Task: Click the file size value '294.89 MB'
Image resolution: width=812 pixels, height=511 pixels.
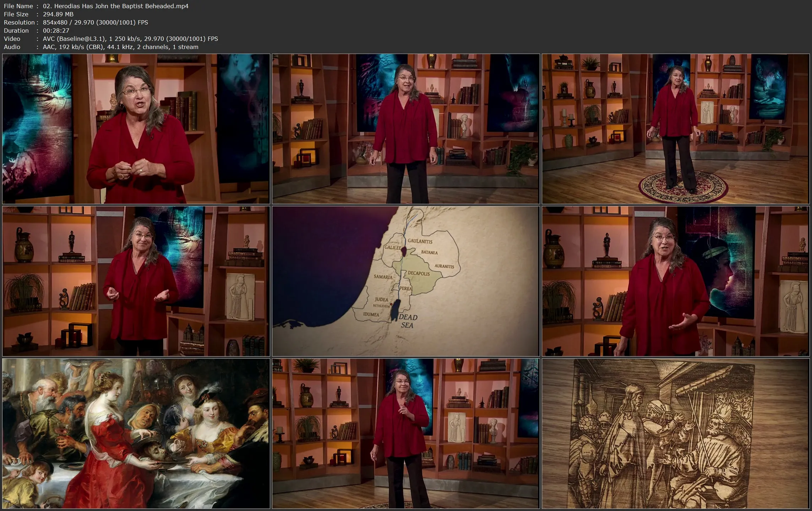Action: point(58,14)
